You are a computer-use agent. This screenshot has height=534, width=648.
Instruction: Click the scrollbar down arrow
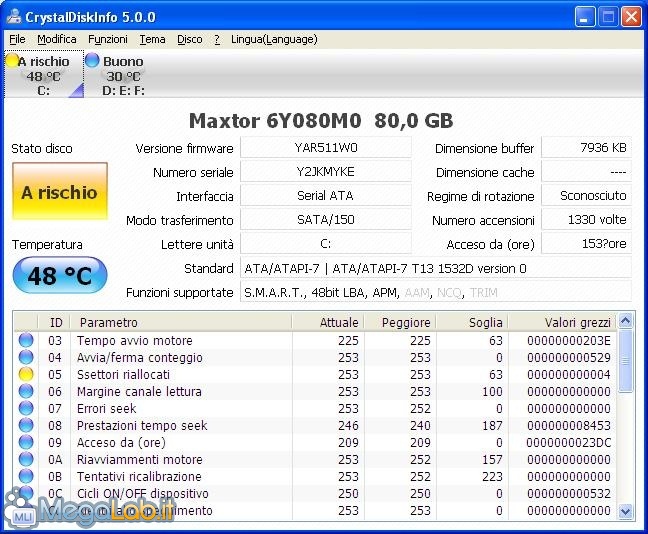pyautogui.click(x=625, y=512)
